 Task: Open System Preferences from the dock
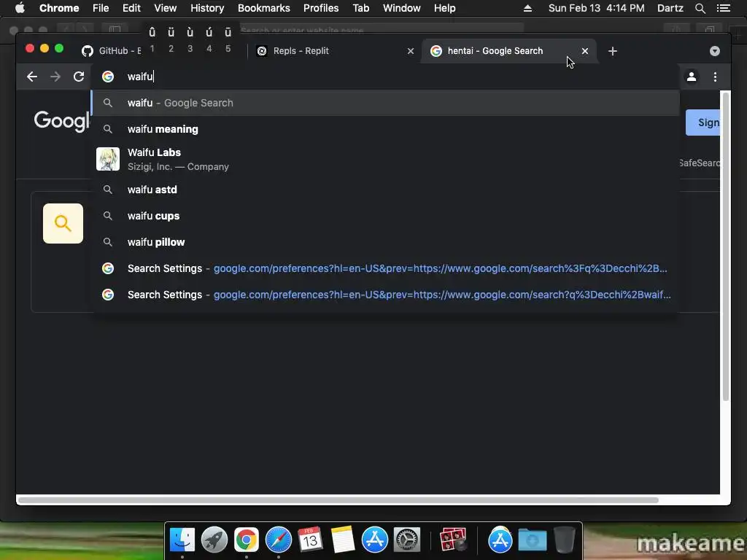406,540
